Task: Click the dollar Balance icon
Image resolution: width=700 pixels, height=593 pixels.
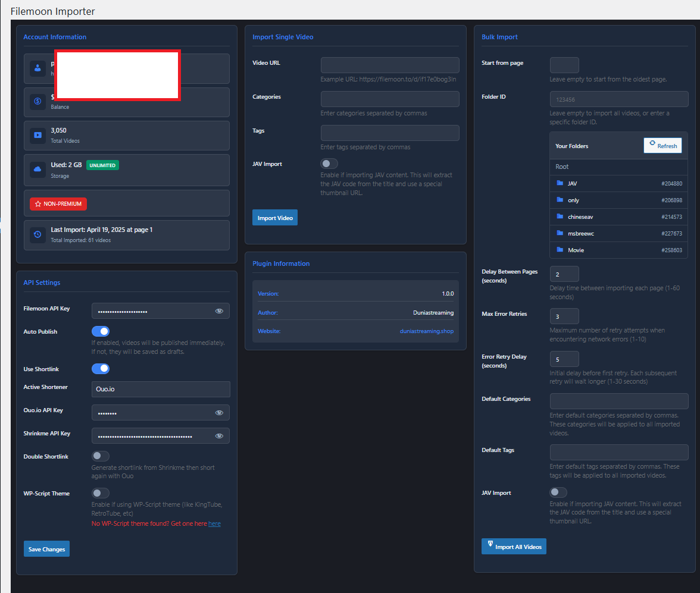Action: [37, 103]
